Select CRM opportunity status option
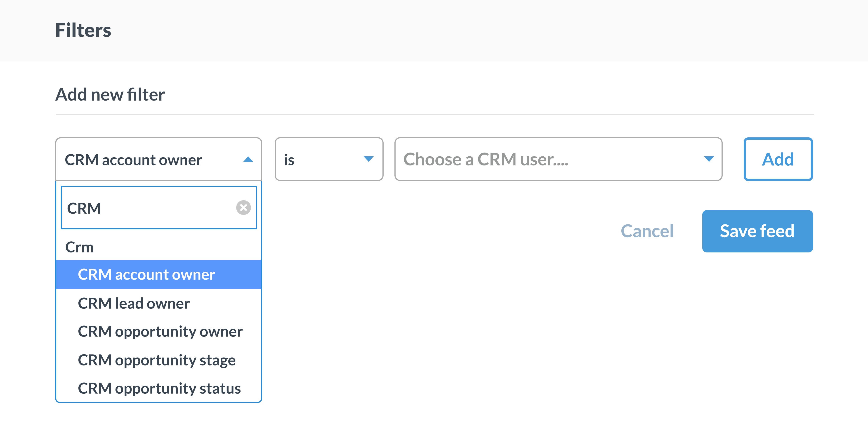Screen dimensions: 868x433 click(159, 388)
